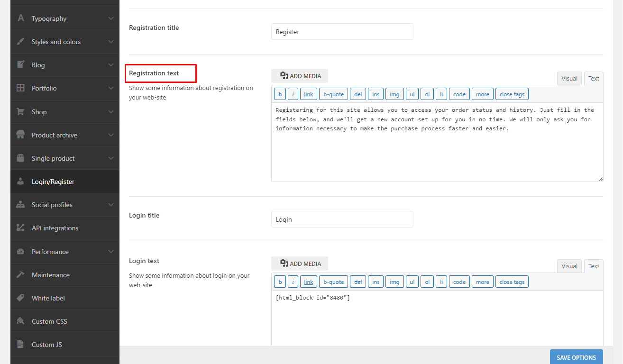Expand the Social profiles chevron
The height and width of the screenshot is (364, 623).
[111, 205]
